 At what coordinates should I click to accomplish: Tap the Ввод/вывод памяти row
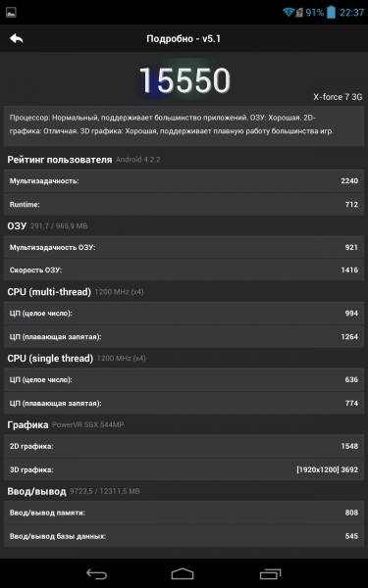184,513
